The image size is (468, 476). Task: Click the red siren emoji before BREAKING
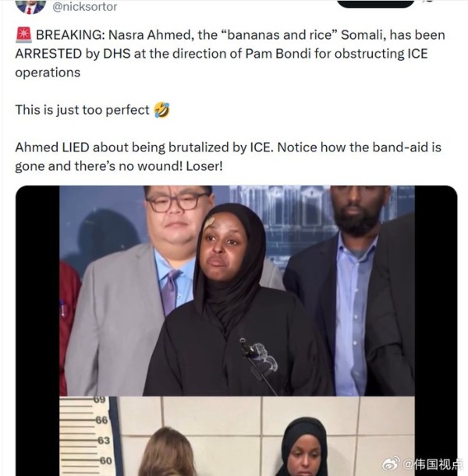tap(23, 34)
